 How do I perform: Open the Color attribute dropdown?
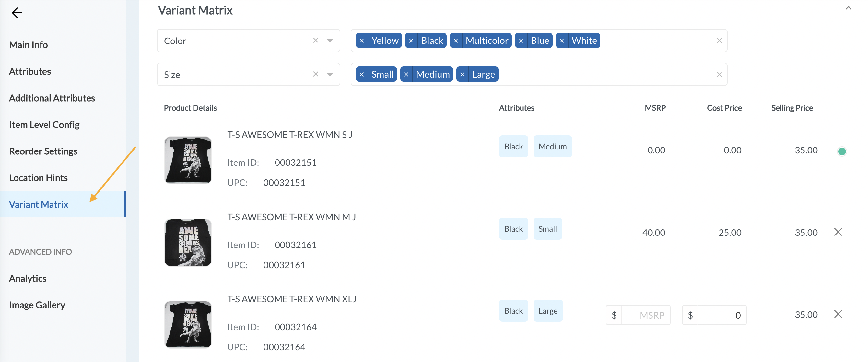coord(330,41)
